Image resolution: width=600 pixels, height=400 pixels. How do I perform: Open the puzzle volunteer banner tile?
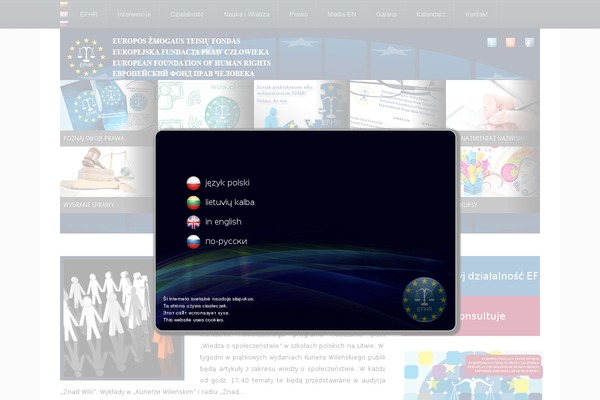pyautogui.click(x=302, y=104)
